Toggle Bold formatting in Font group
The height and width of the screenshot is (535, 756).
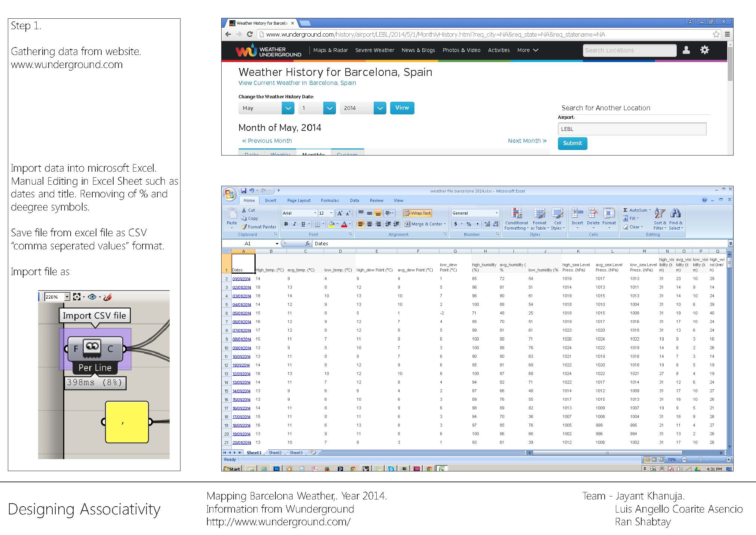[x=286, y=224]
